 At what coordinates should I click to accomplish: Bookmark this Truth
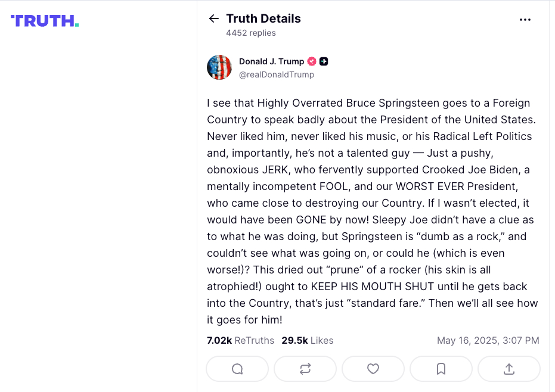441,369
